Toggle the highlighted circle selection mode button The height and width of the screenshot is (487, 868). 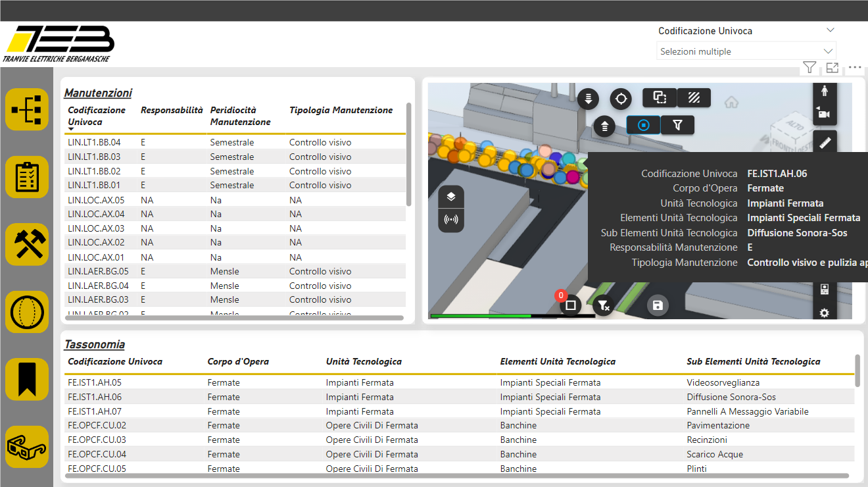[x=644, y=125]
